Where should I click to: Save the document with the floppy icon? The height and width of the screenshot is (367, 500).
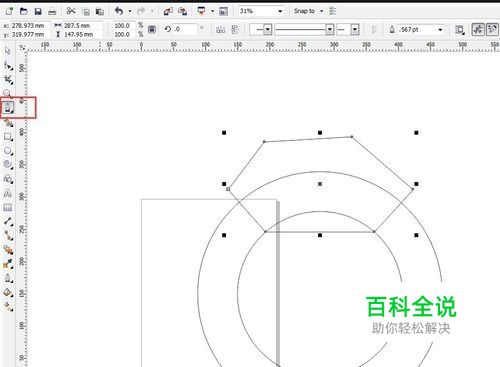point(38,12)
